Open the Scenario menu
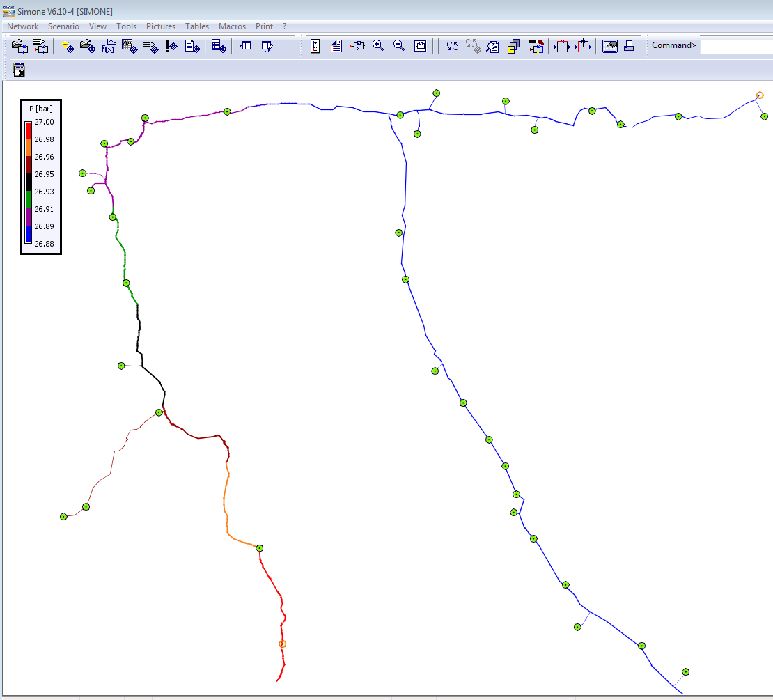This screenshot has width=773, height=700. click(x=63, y=26)
